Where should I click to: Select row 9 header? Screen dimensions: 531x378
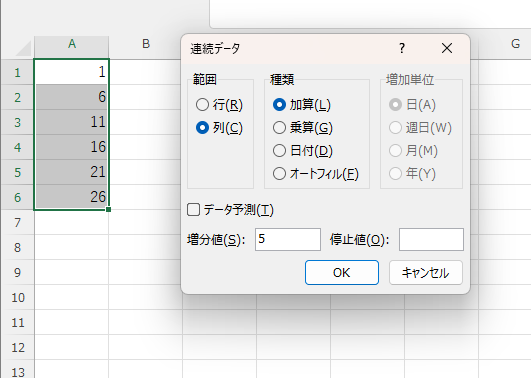coord(18,273)
